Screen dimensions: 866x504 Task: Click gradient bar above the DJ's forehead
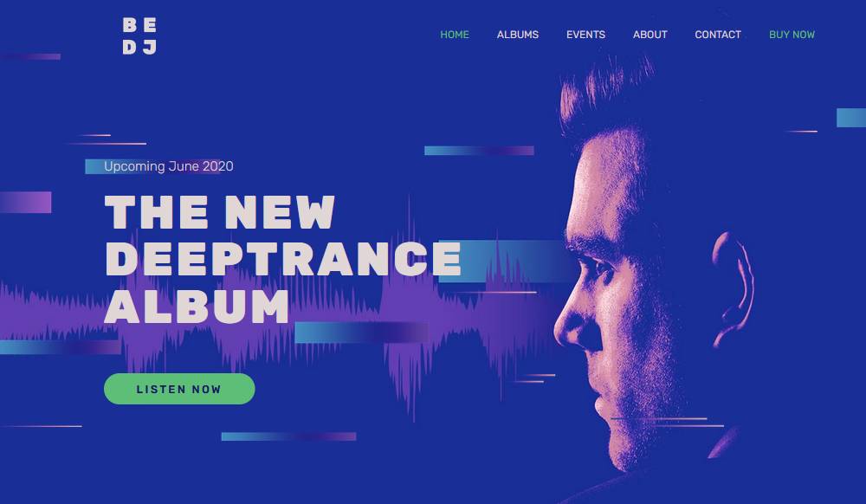pyautogui.click(x=479, y=151)
